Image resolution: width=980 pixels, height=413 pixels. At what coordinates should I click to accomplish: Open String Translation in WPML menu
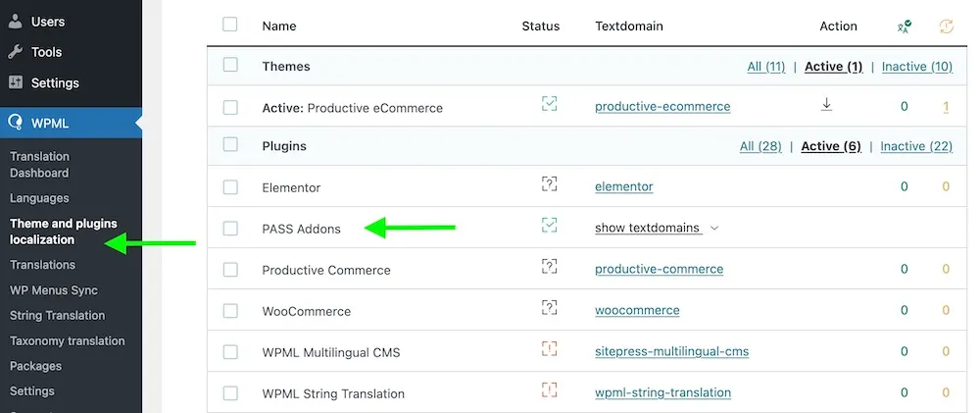click(57, 315)
